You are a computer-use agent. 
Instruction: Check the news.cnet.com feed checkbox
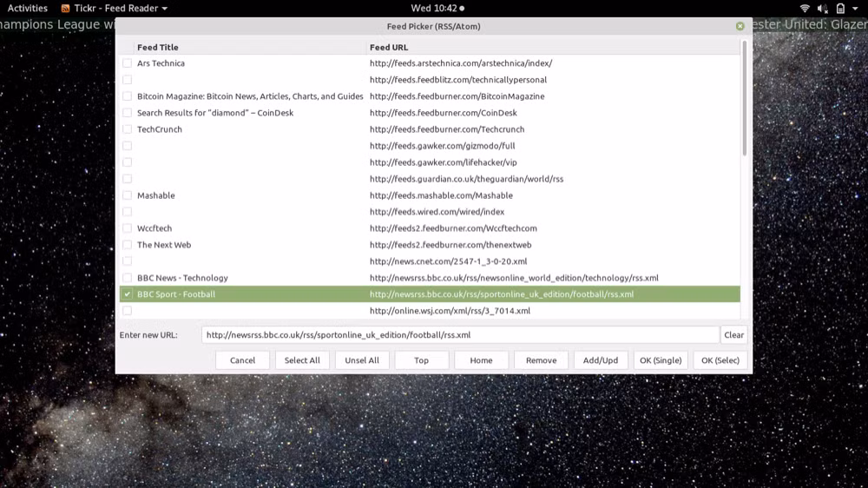tap(128, 261)
